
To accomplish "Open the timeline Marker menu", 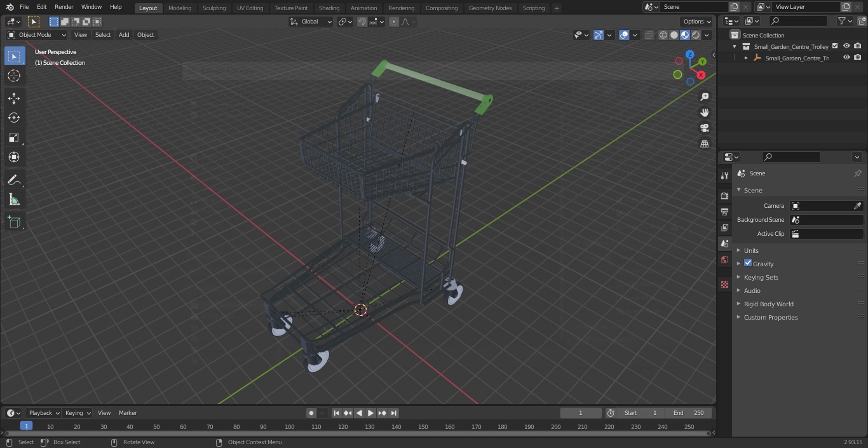I will (x=128, y=413).
